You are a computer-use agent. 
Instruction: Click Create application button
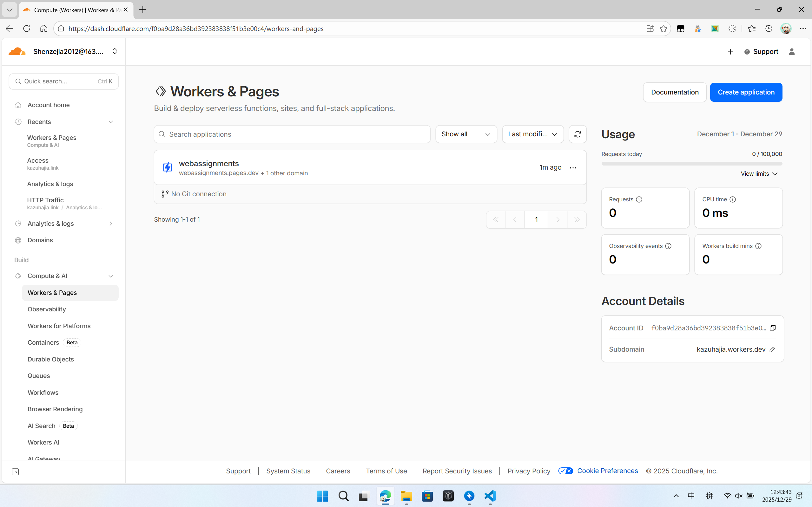click(746, 92)
